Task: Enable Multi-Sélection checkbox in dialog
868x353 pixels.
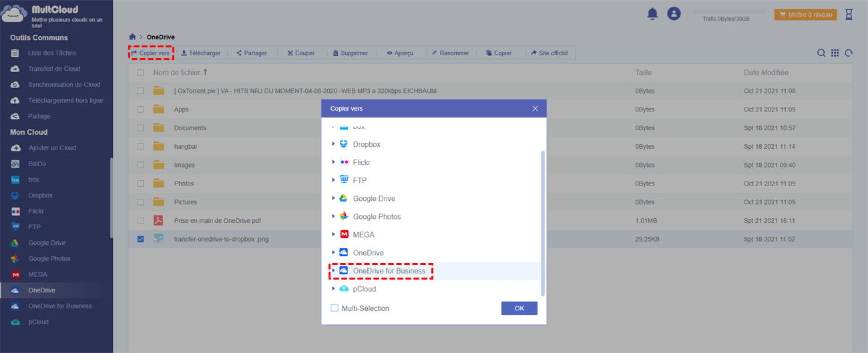Action: [335, 308]
